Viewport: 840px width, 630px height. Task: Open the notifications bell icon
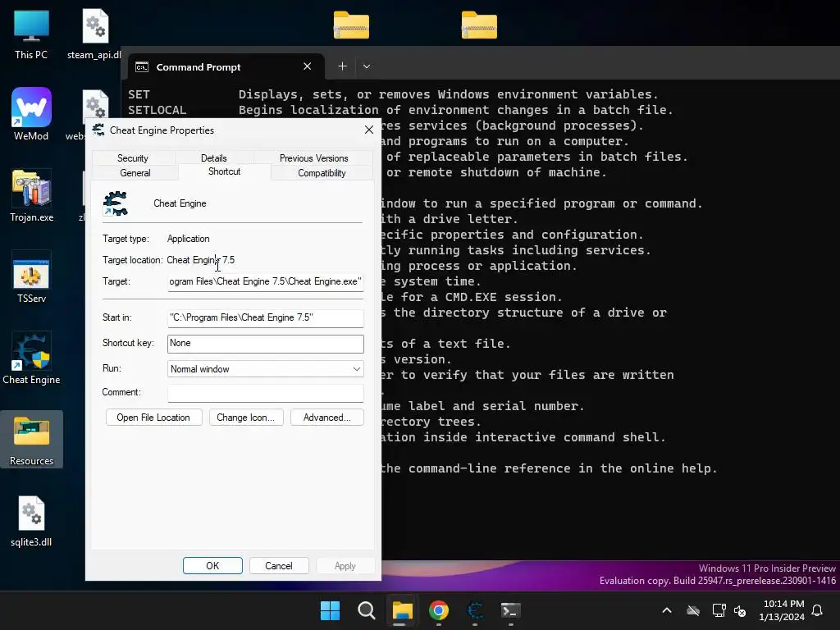818,610
